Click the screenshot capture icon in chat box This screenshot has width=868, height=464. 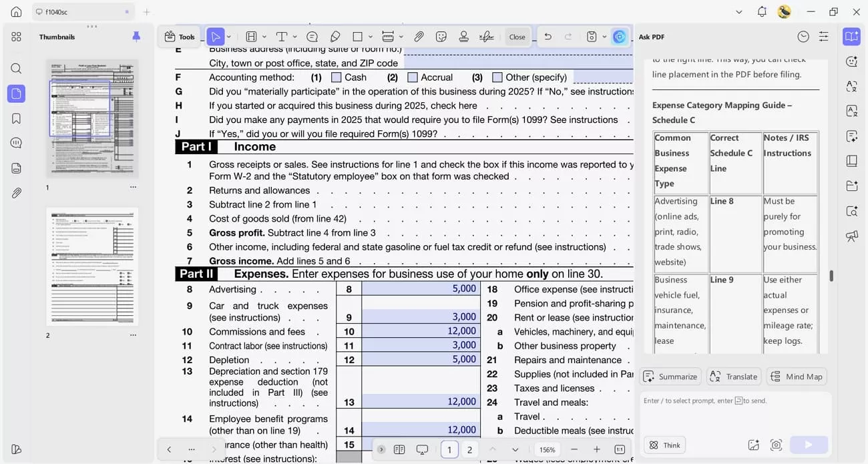click(776, 445)
